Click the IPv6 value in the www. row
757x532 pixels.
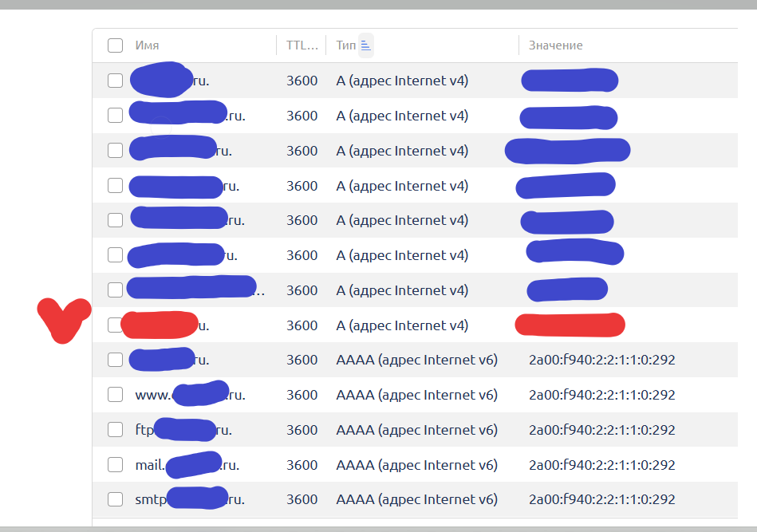tap(601, 395)
